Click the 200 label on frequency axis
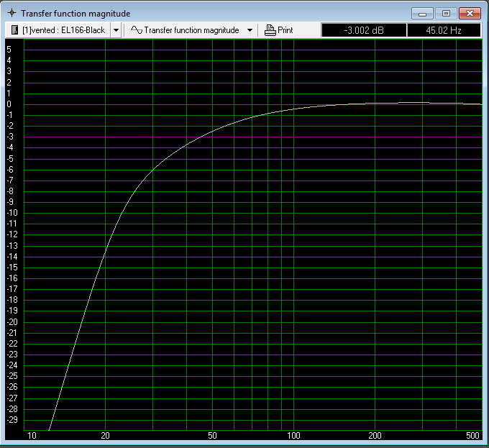Image resolution: width=489 pixels, height=448 pixels. click(375, 436)
